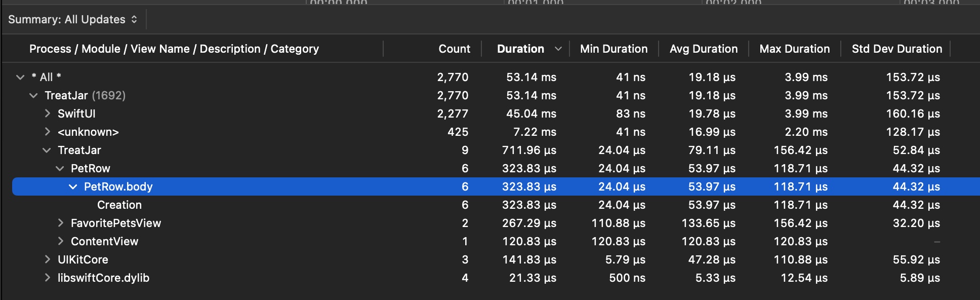This screenshot has width=980, height=300.
Task: Expand the <unknown> module row
Action: coord(47,132)
